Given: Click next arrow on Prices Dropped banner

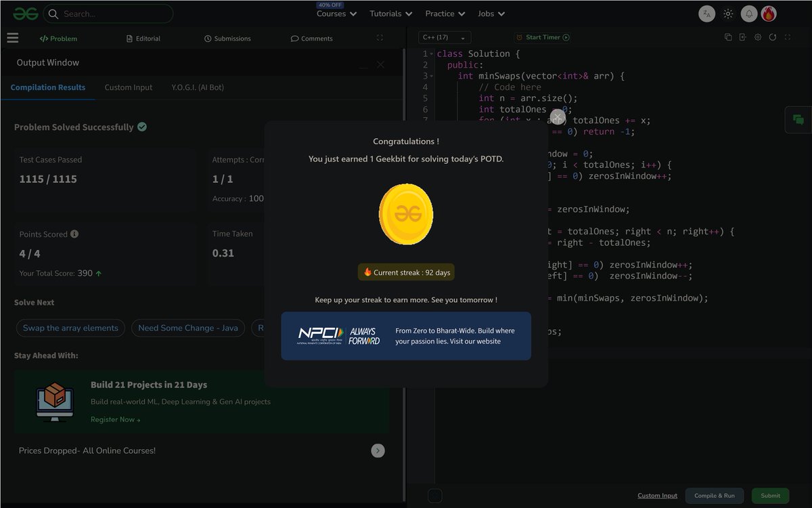Looking at the screenshot, I should [x=378, y=450].
